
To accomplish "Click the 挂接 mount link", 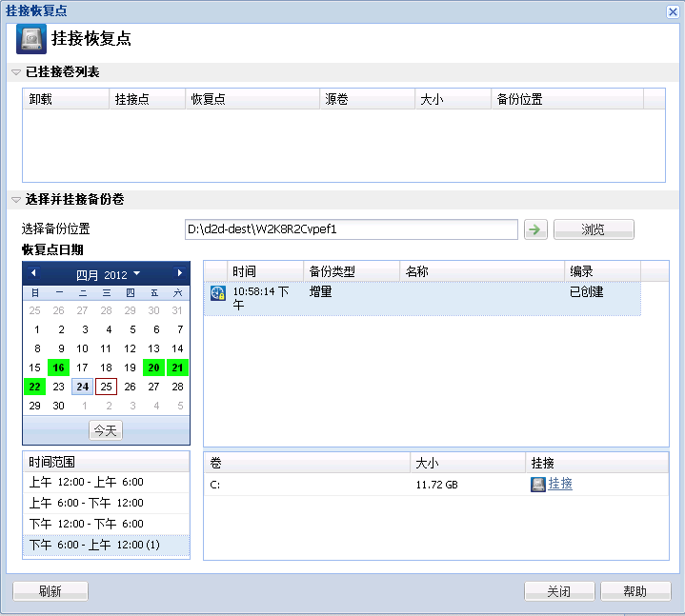I will tap(560, 484).
